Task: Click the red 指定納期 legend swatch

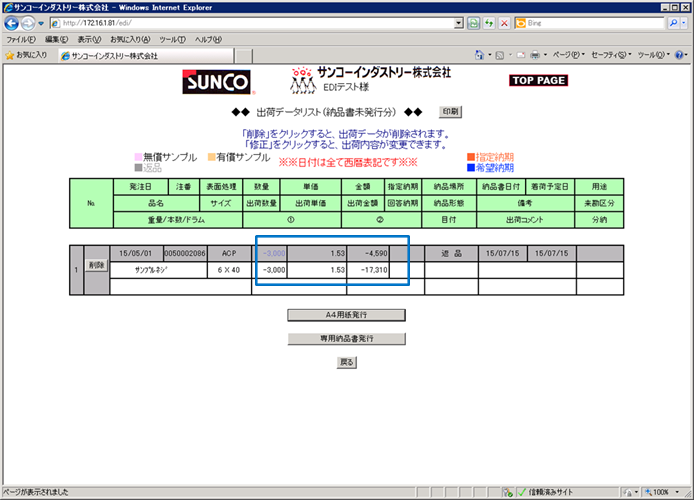Action: tap(471, 157)
